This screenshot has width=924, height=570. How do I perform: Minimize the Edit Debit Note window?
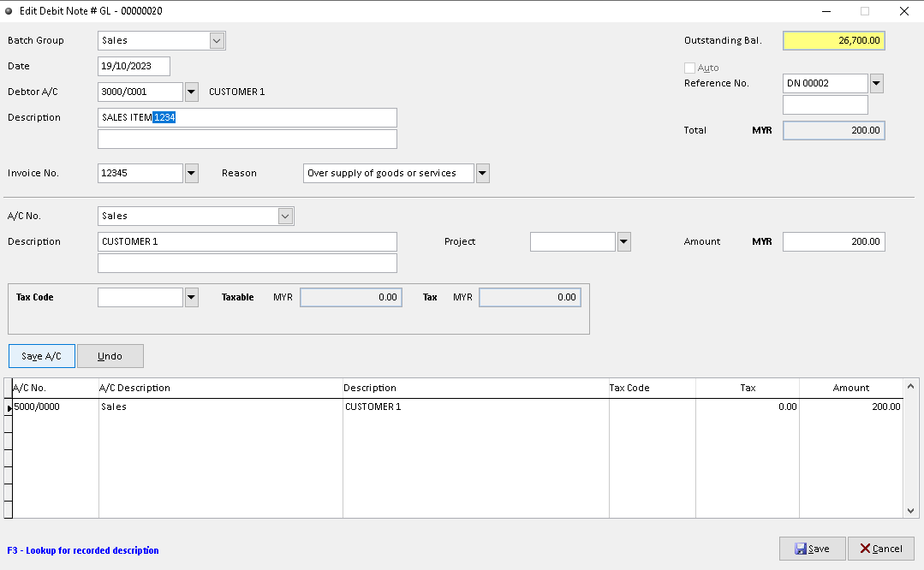point(826,11)
